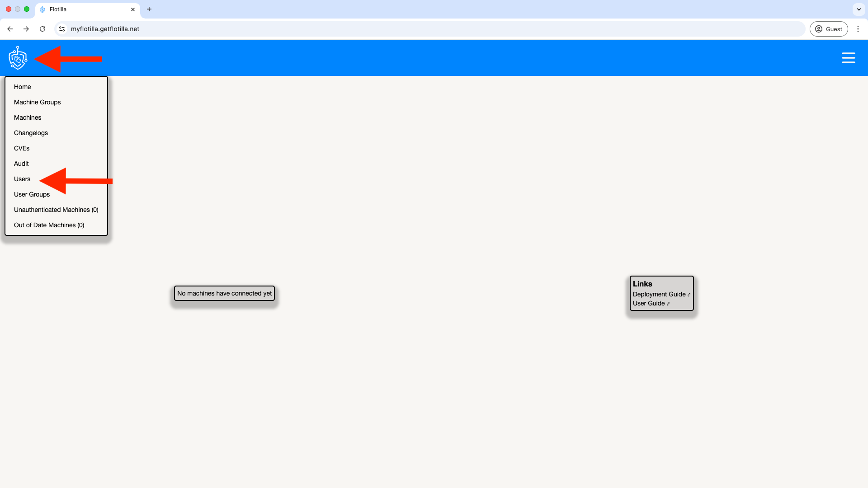Select Changelogs in the navigation menu

pyautogui.click(x=31, y=133)
